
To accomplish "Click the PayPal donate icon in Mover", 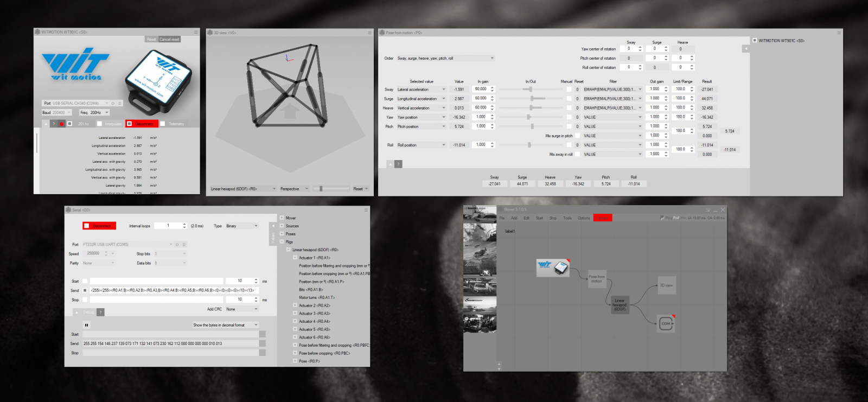I will (672, 218).
